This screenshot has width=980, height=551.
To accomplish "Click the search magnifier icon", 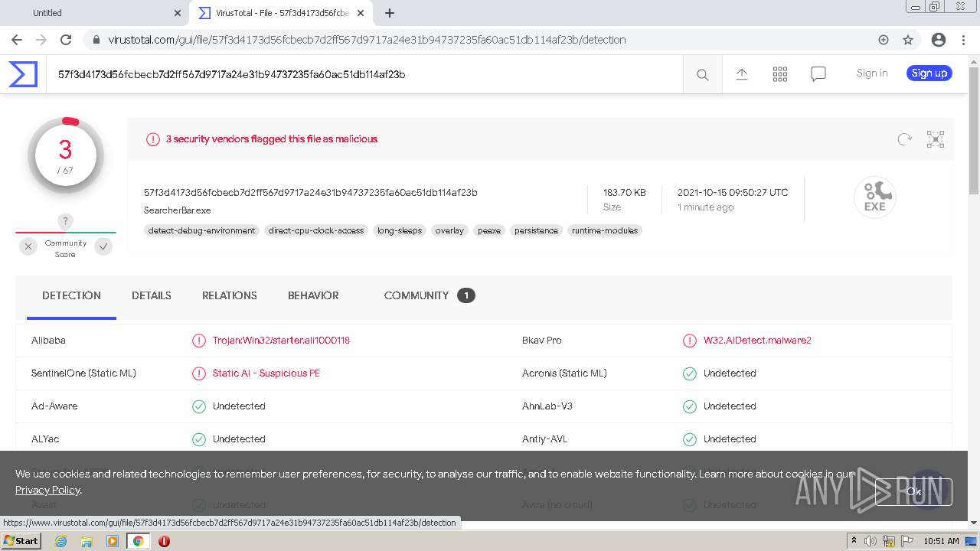I will click(702, 74).
